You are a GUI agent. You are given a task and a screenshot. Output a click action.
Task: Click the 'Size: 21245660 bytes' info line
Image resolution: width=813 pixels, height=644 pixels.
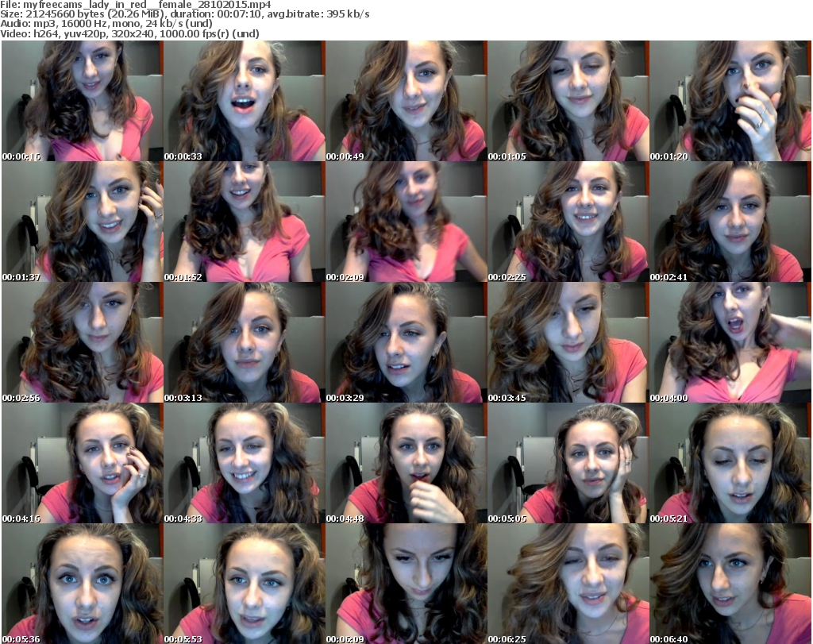[x=184, y=14]
